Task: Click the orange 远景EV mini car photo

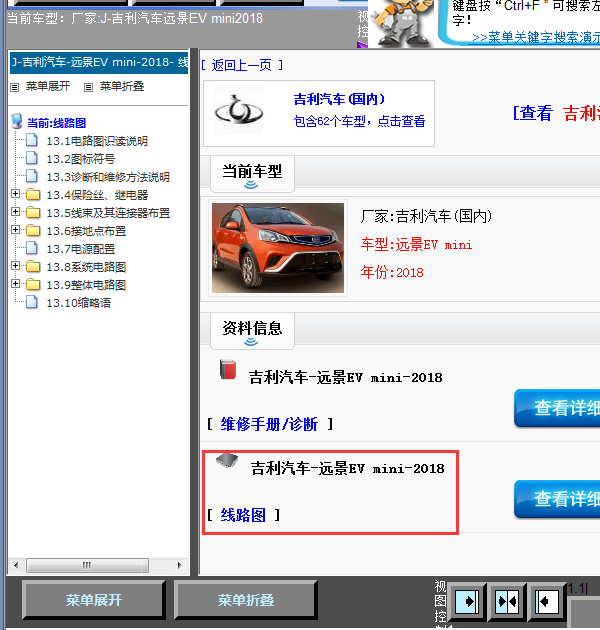Action: (x=278, y=248)
